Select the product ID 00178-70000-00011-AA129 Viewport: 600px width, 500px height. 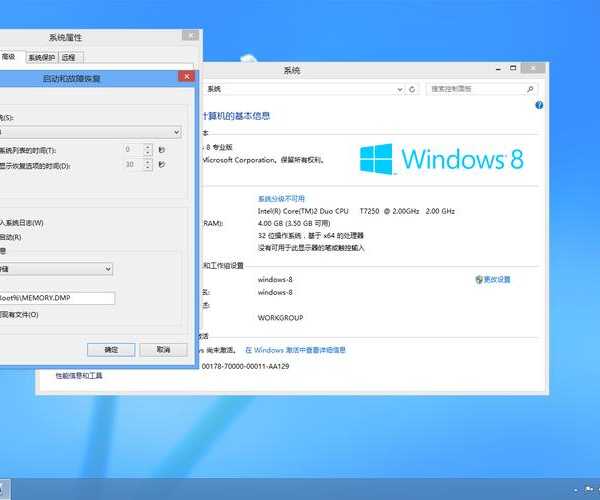[x=245, y=366]
